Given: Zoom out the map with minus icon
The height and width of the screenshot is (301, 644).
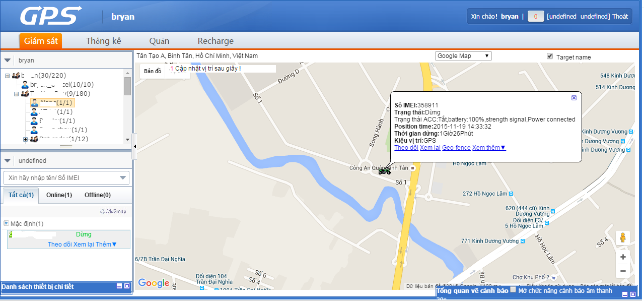Looking at the screenshot, I should tap(623, 271).
